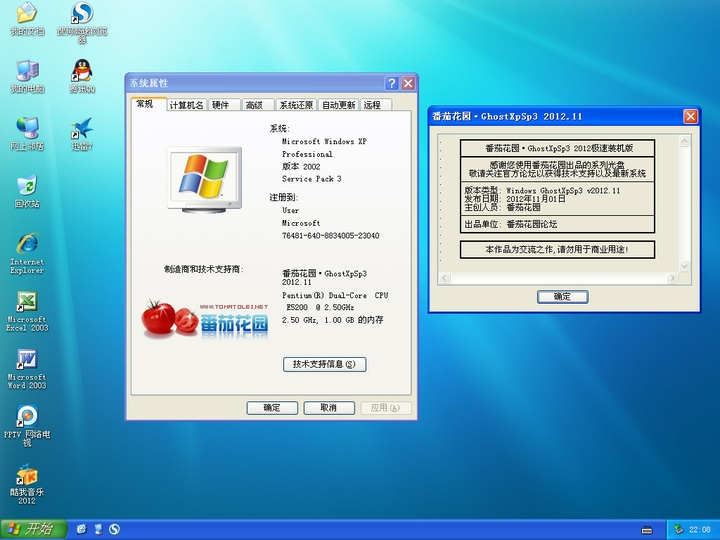Viewport: 720px width, 540px height.
Task: Open the 系统还原 tab
Action: tap(296, 105)
